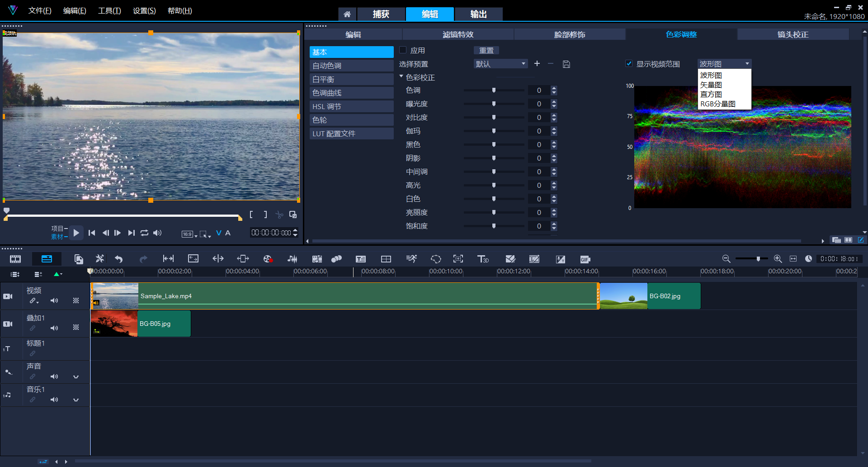This screenshot has height=467, width=868.
Task: Open the green add-marker dropdown
Action: pos(58,274)
